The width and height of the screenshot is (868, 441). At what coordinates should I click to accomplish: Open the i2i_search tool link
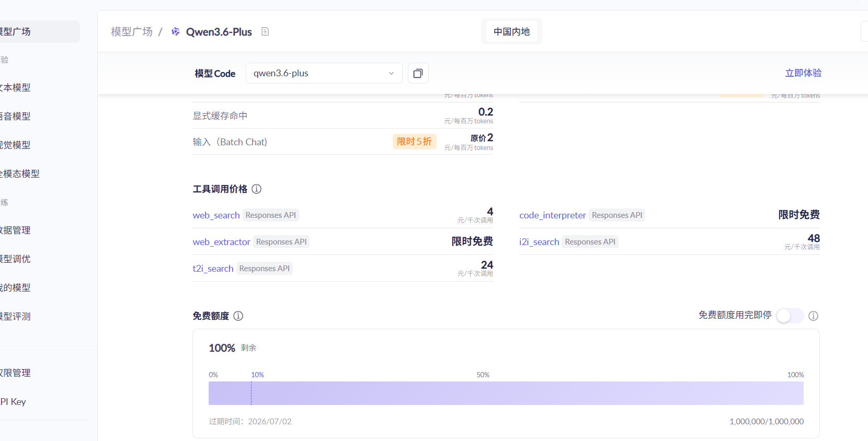coord(539,242)
